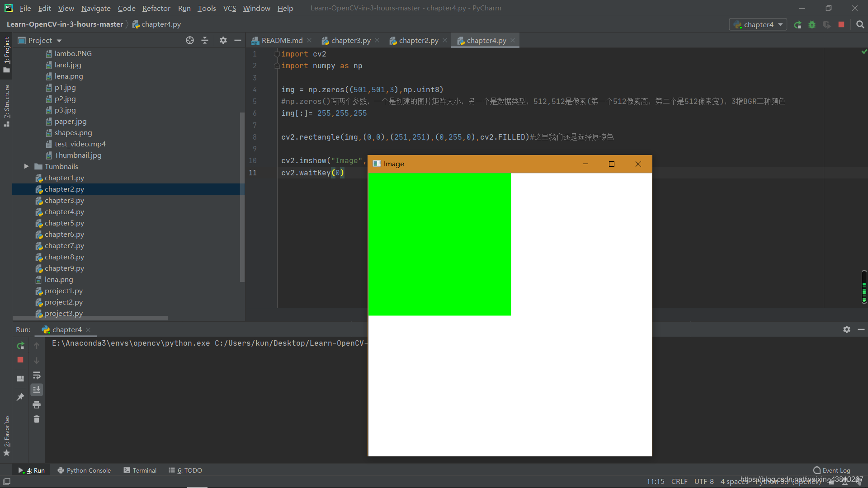
Task: Click the Print icon in Run panel
Action: tap(37, 404)
